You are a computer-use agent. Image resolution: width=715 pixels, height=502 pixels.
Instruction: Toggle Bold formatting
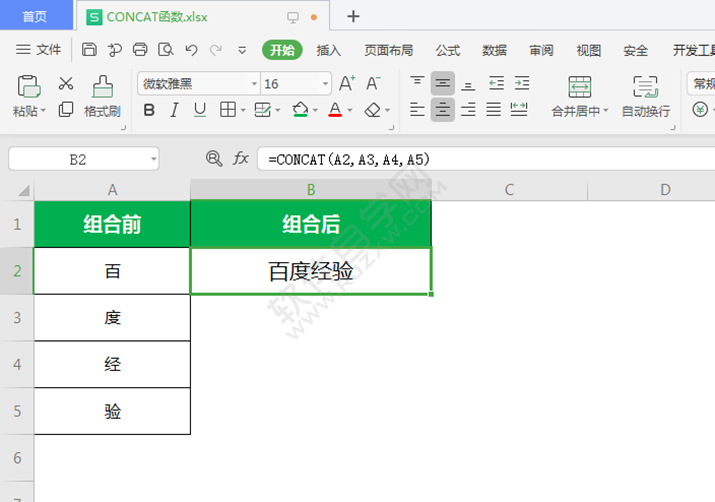(x=149, y=110)
